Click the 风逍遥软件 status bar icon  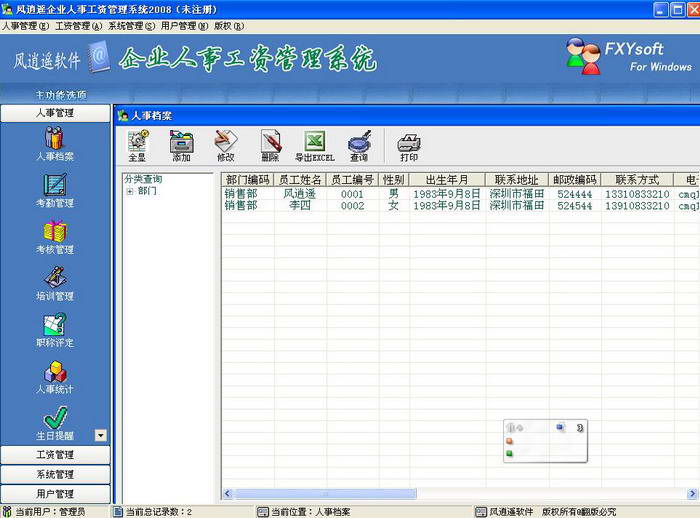pos(480,512)
